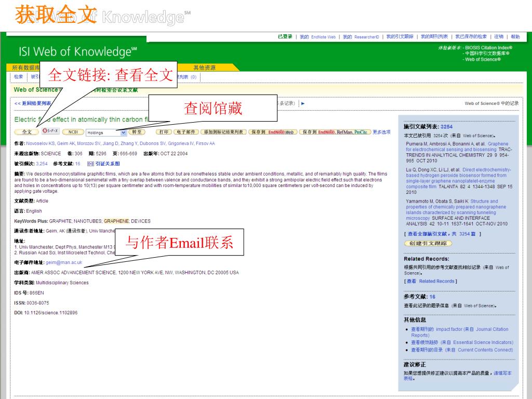Switch to 其他资源 tab
The width and height of the screenshot is (532, 399).
click(x=204, y=68)
